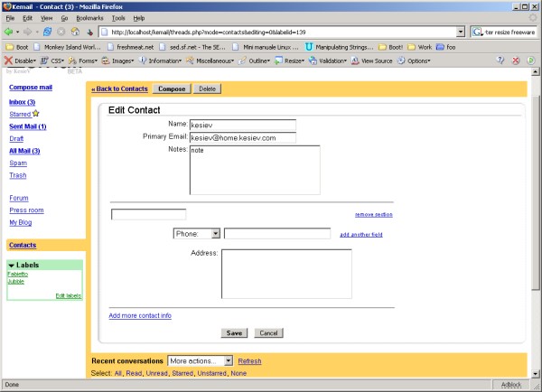Open the Miscellaneous web developer menu
This screenshot has width=542, height=392.
pos(210,61)
